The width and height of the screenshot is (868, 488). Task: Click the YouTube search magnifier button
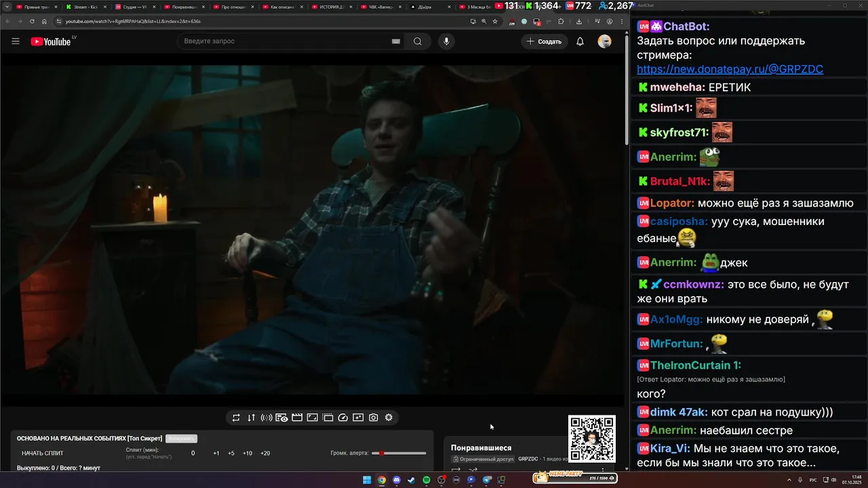point(418,41)
